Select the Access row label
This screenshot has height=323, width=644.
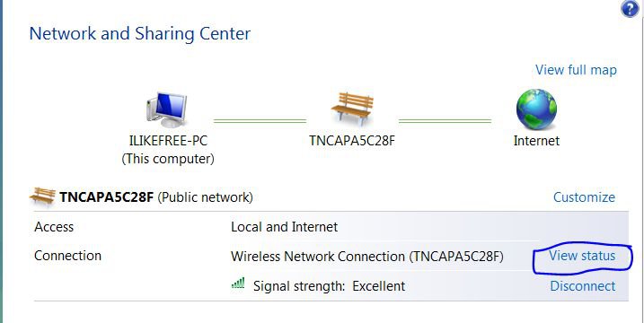(54, 227)
